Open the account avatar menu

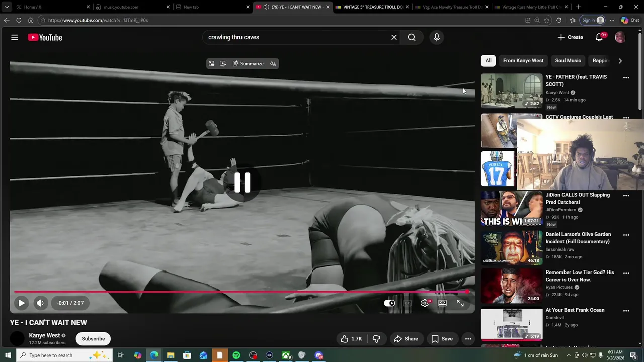[620, 37]
